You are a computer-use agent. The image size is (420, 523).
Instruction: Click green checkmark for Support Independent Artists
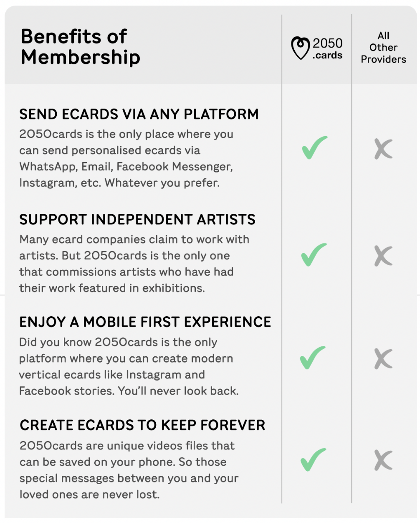coord(314,254)
